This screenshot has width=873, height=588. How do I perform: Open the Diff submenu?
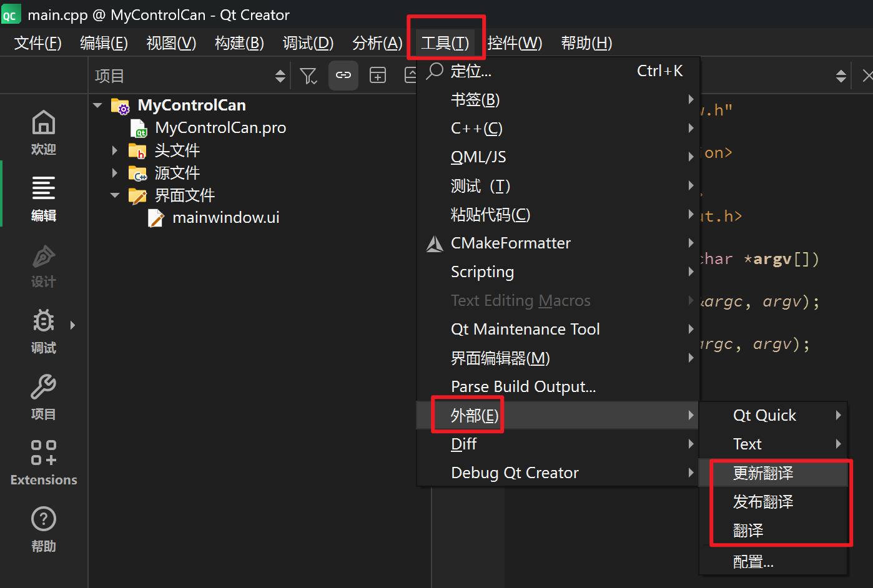click(558, 444)
